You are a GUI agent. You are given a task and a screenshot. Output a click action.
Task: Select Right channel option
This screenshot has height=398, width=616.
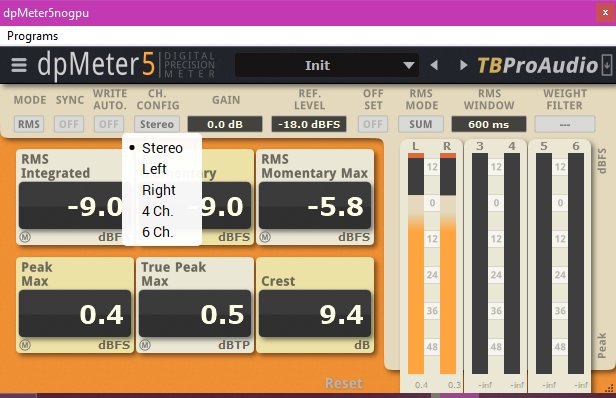[x=162, y=190]
